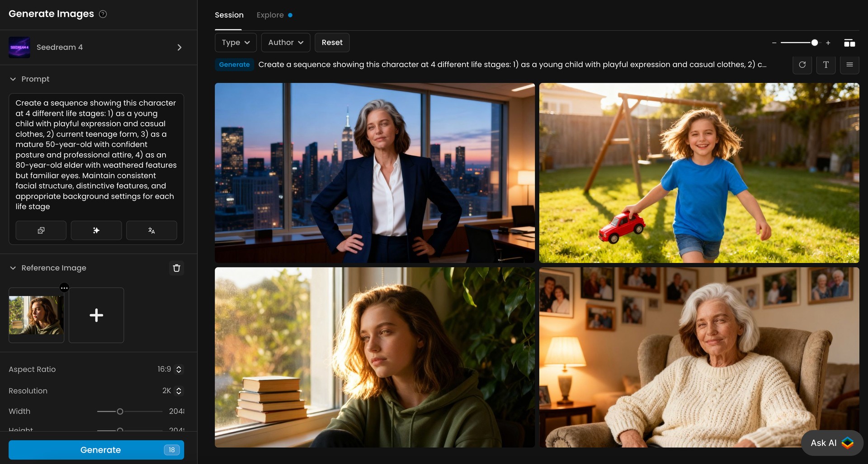Viewport: 868px width, 464px height.
Task: Add a new reference image with the plus tile
Action: (x=96, y=315)
